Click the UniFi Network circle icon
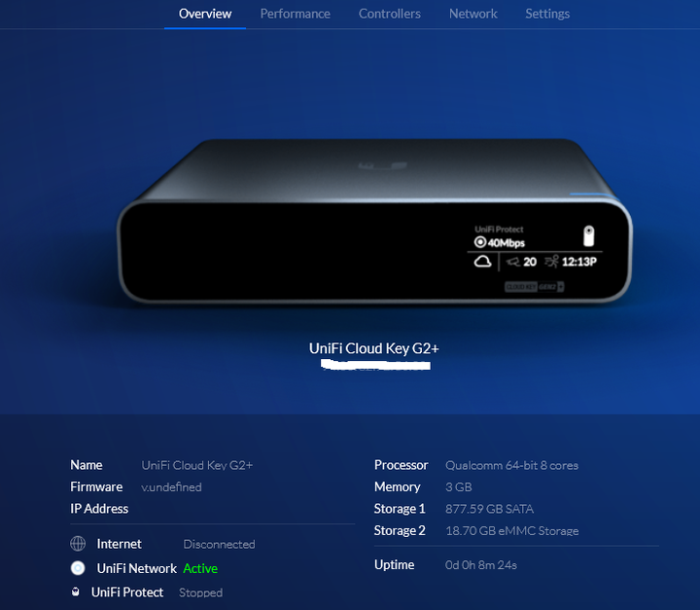Screen dimensions: 700x610 click(78, 568)
